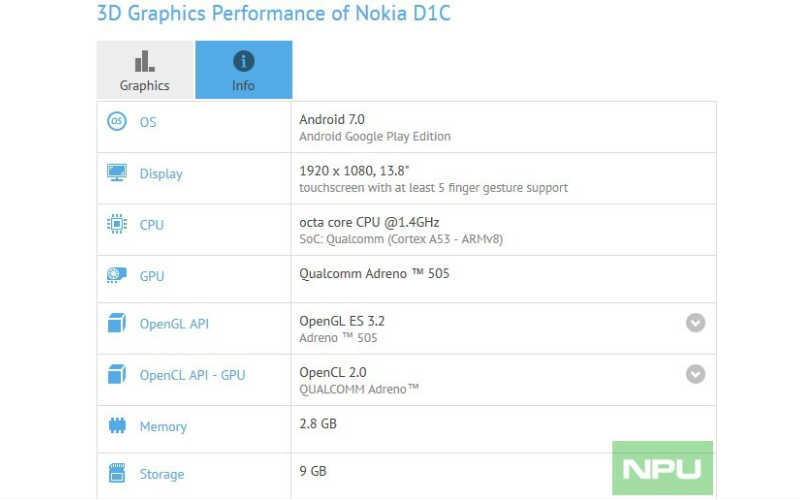
Task: Click the Display row label
Action: pos(161,174)
